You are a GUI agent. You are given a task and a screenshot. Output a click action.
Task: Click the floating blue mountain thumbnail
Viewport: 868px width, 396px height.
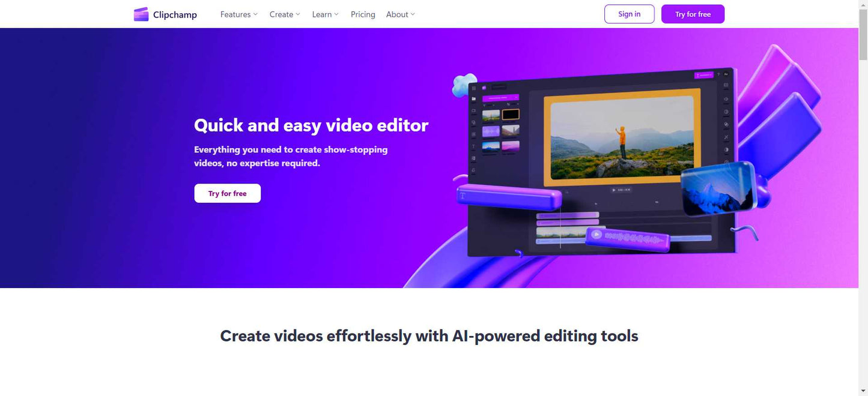[718, 188]
